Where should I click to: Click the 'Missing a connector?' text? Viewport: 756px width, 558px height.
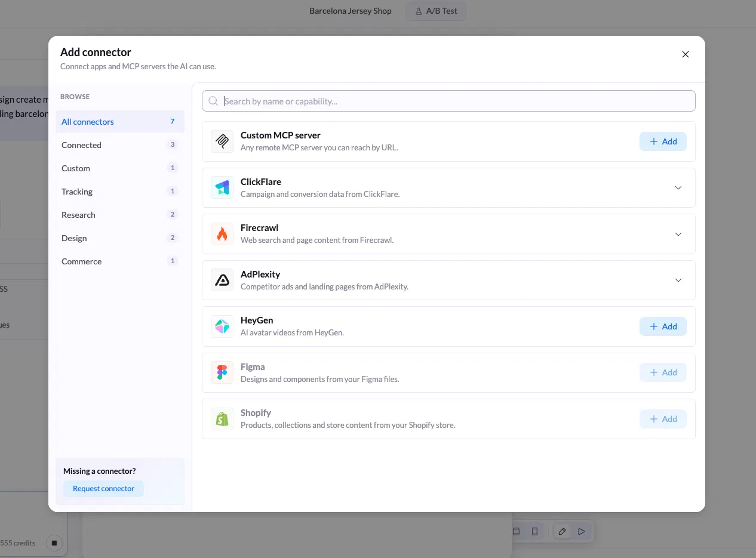tap(100, 471)
